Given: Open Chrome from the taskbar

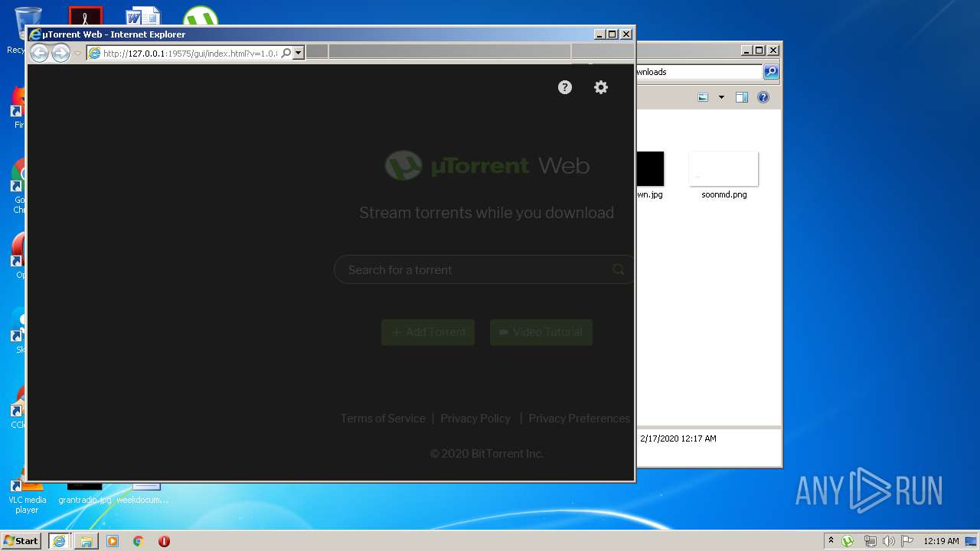Looking at the screenshot, I should (139, 541).
